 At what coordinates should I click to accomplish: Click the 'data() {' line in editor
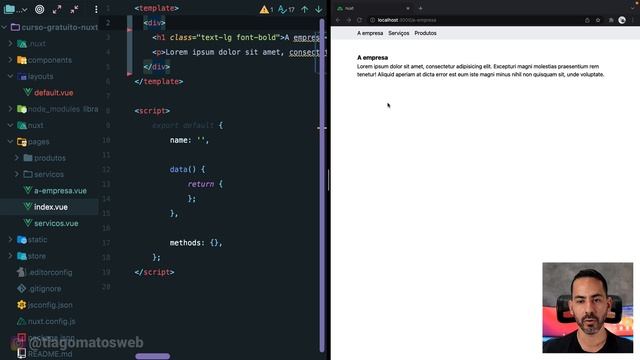187,169
